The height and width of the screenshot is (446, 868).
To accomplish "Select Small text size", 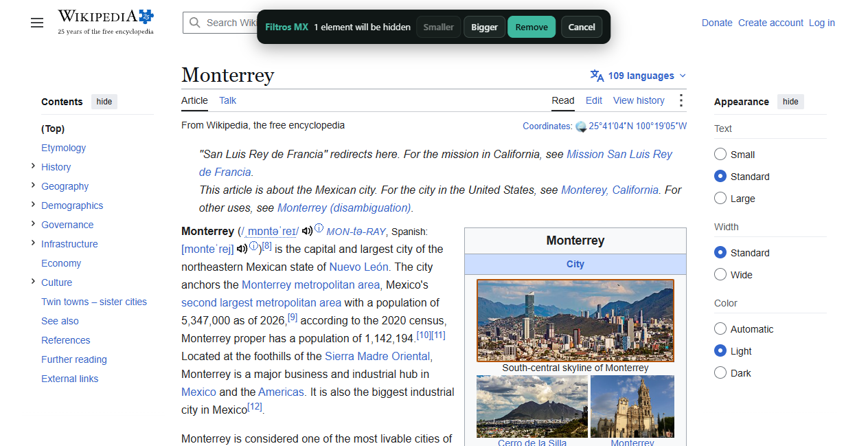I will click(x=720, y=154).
